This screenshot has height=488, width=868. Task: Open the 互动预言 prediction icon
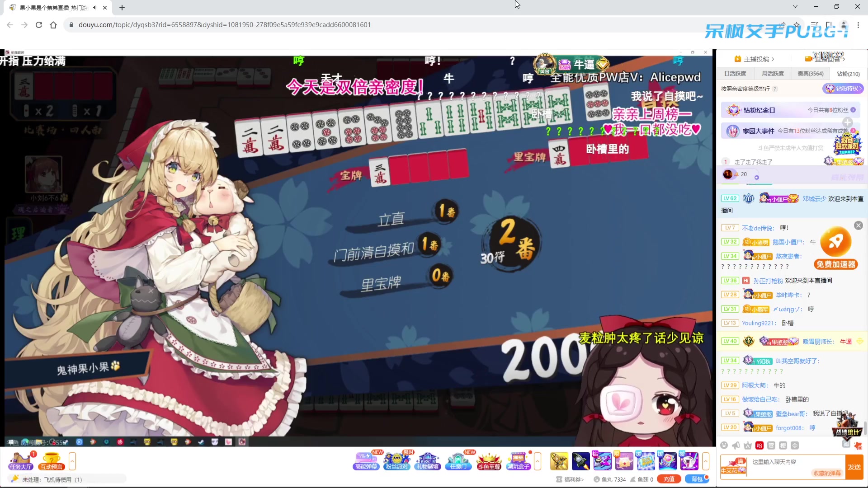click(51, 461)
